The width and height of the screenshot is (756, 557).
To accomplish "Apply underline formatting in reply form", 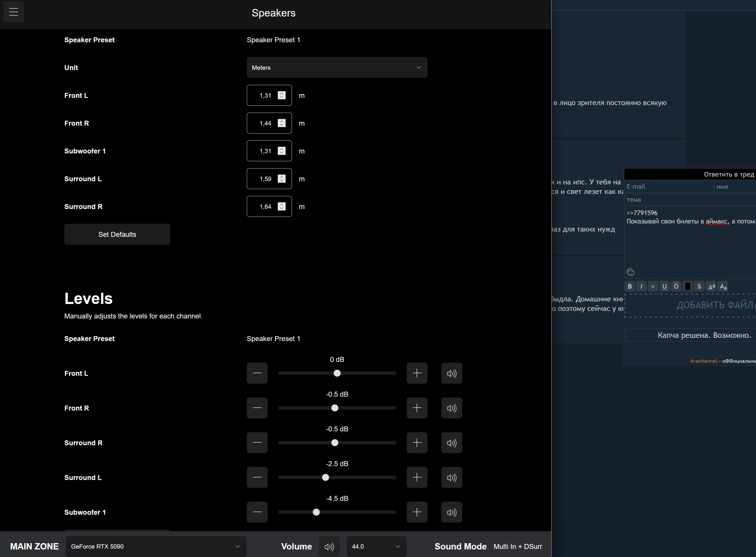I will pos(664,286).
